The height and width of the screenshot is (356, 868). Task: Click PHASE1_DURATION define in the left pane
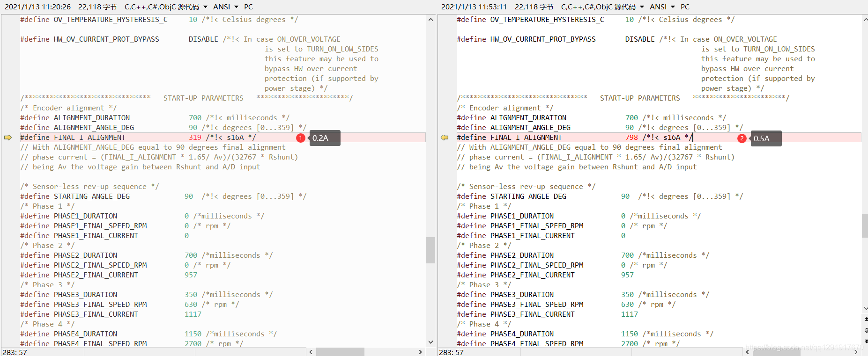85,216
